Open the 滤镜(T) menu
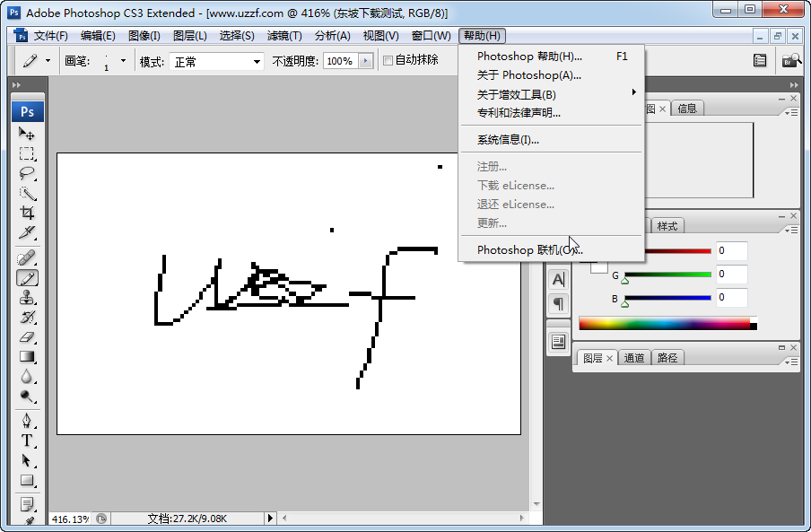This screenshot has width=811, height=532. click(x=284, y=36)
